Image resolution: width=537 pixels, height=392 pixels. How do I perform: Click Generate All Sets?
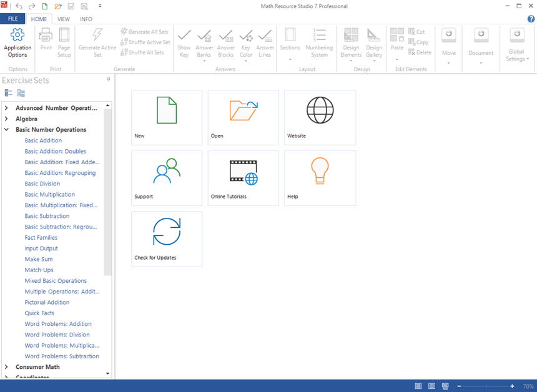click(145, 31)
